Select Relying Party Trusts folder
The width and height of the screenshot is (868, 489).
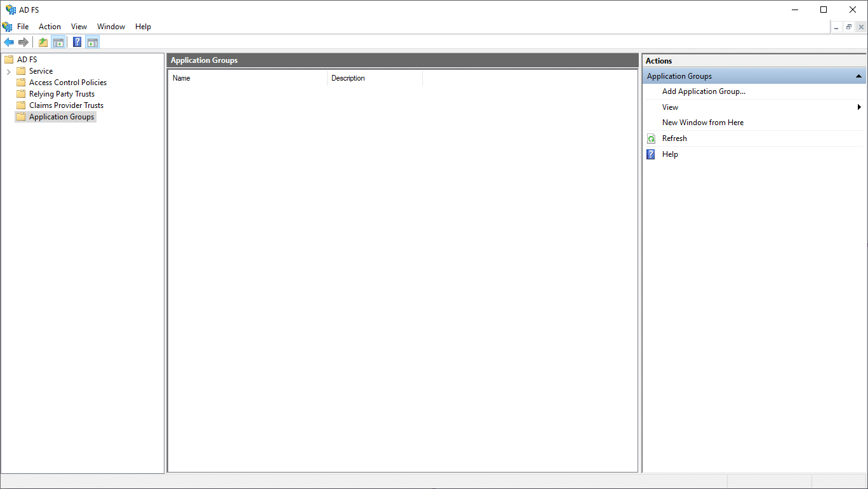tap(62, 94)
